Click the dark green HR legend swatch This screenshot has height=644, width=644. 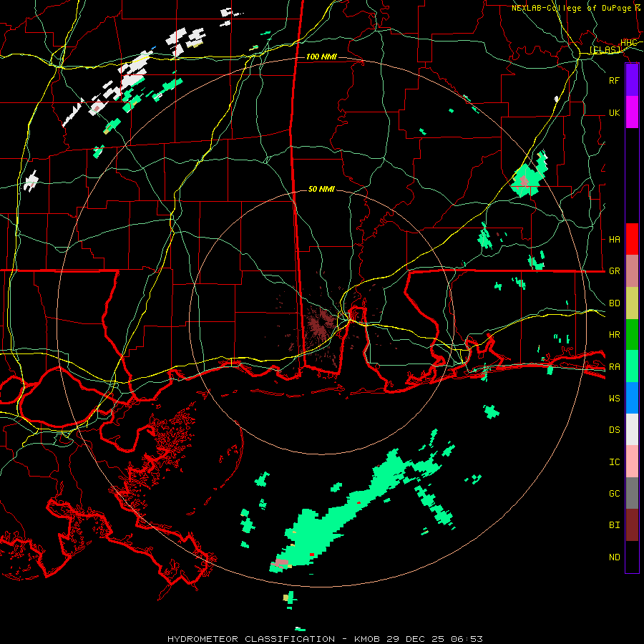click(632, 334)
